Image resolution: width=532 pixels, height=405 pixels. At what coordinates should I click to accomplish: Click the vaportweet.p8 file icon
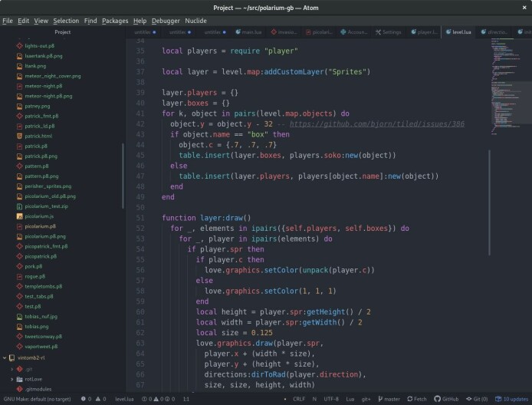pos(20,347)
